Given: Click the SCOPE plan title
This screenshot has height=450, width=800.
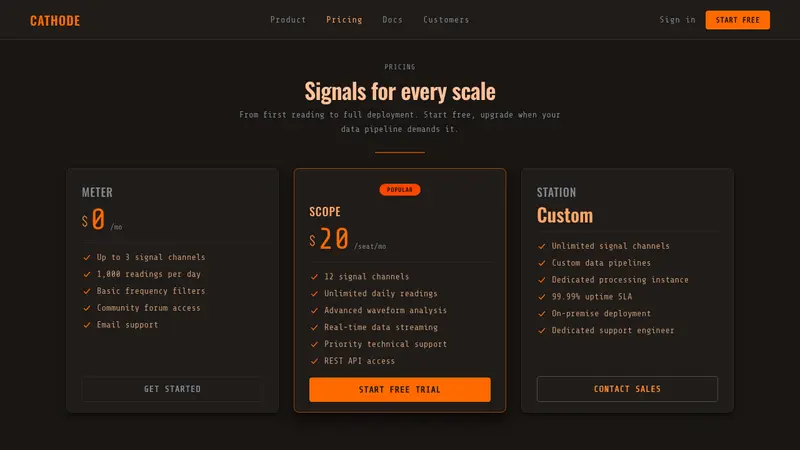Looking at the screenshot, I should (x=324, y=212).
